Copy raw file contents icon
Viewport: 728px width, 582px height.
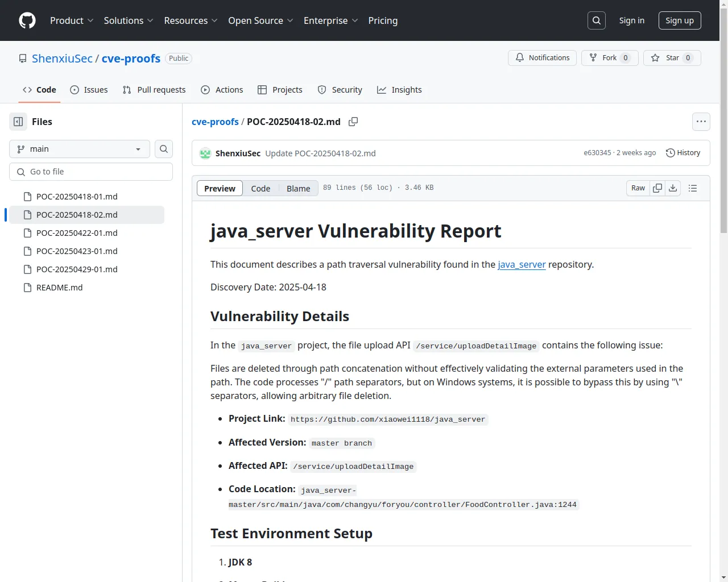pyautogui.click(x=657, y=188)
